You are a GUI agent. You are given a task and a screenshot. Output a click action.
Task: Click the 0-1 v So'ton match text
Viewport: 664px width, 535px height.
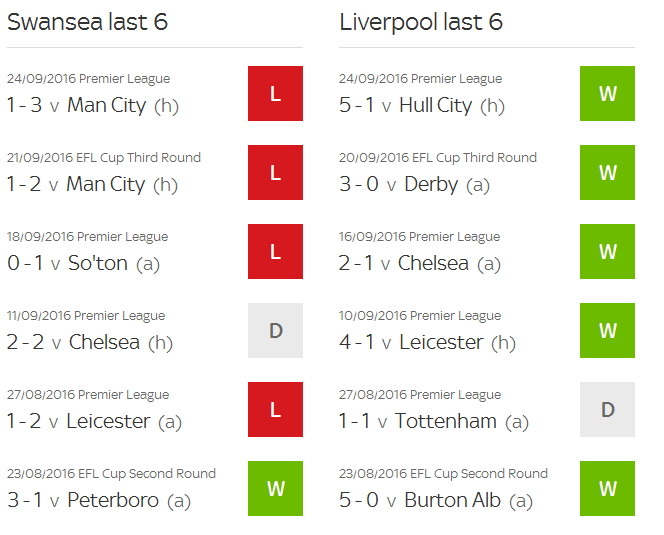tap(83, 263)
